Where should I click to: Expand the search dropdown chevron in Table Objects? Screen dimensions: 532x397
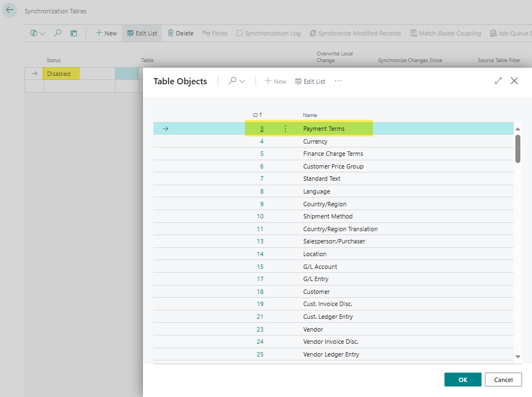(243, 82)
